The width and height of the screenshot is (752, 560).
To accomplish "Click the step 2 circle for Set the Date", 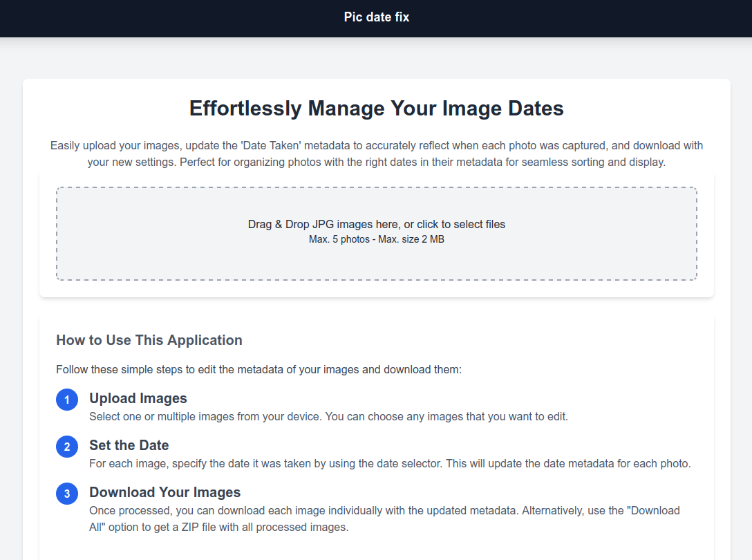I will click(67, 447).
